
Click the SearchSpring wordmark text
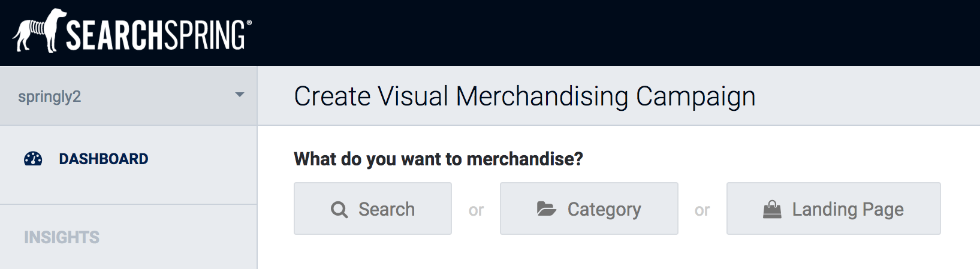click(x=155, y=35)
